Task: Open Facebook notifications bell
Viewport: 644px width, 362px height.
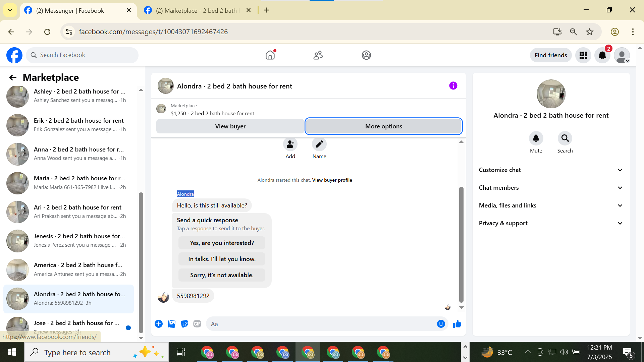Action: [x=602, y=55]
